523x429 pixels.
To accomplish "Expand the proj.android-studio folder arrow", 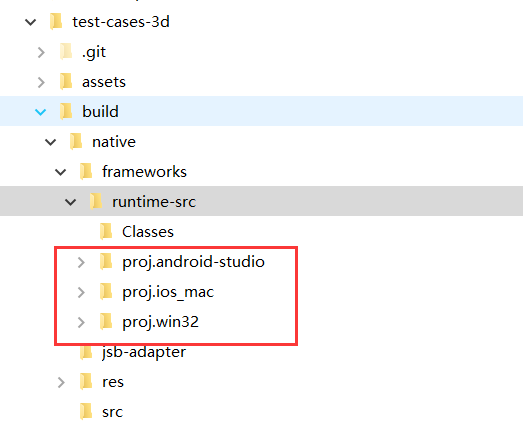I will [81, 263].
